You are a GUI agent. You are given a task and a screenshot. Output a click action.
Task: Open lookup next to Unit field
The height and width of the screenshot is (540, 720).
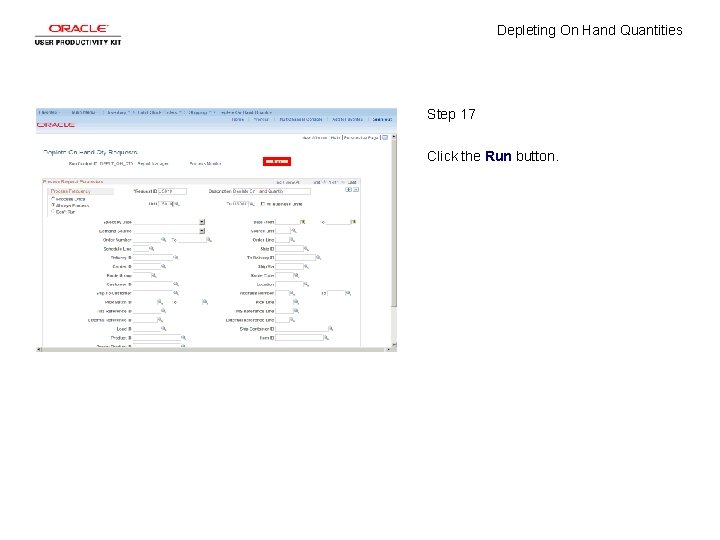[178, 204]
